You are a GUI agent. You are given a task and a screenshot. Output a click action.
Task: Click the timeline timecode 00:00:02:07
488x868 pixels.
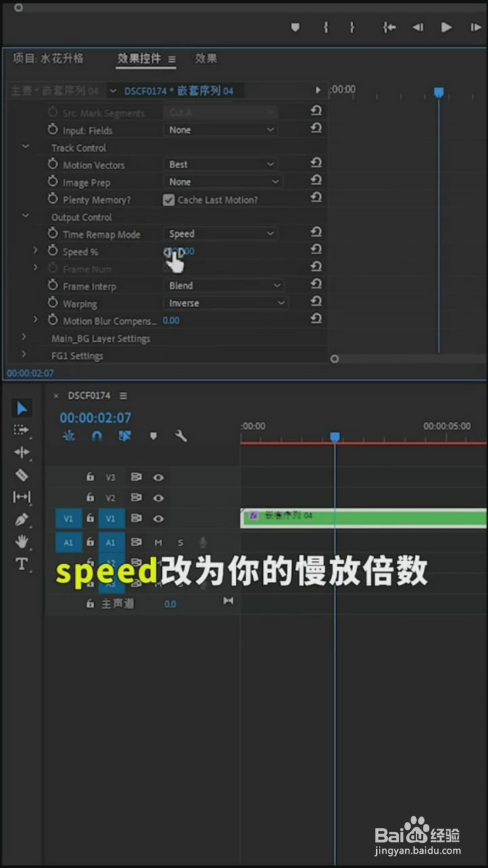coord(96,418)
